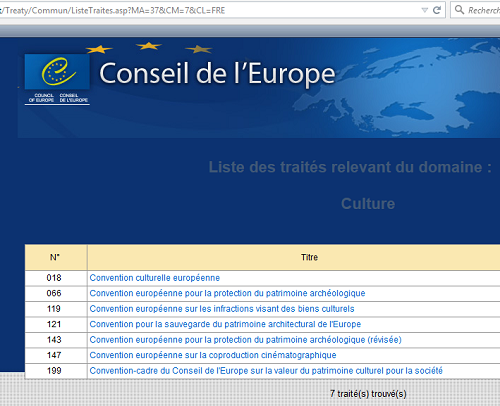Select the treaty number 018 cell

click(x=56, y=278)
